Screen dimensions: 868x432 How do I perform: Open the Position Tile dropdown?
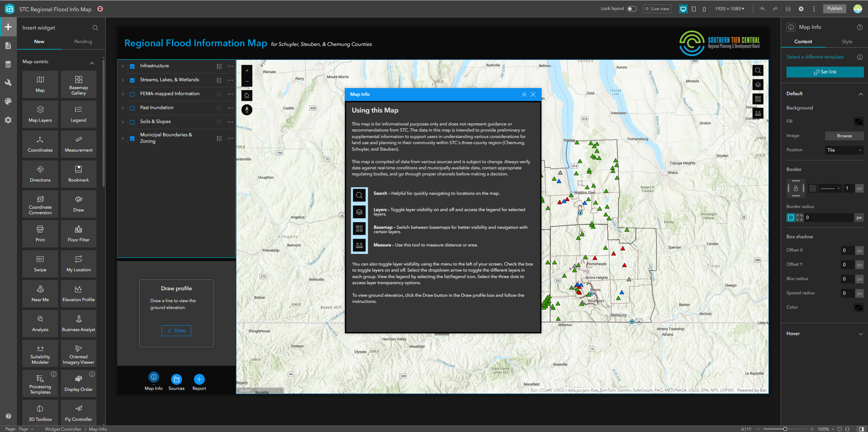pos(844,150)
